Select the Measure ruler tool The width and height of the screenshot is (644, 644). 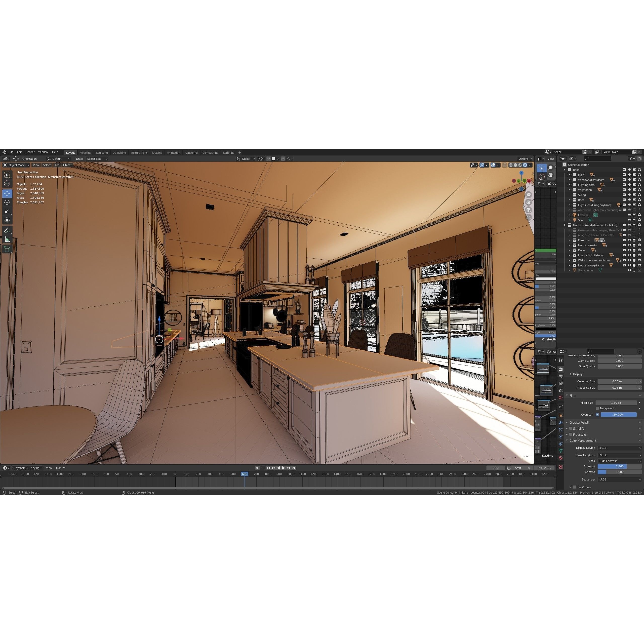coord(7,239)
